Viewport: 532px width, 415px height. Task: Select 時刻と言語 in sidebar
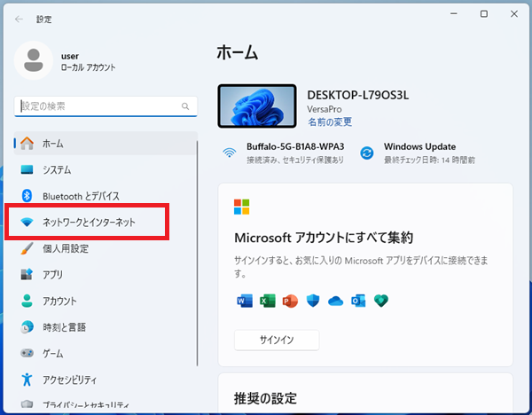106,327
